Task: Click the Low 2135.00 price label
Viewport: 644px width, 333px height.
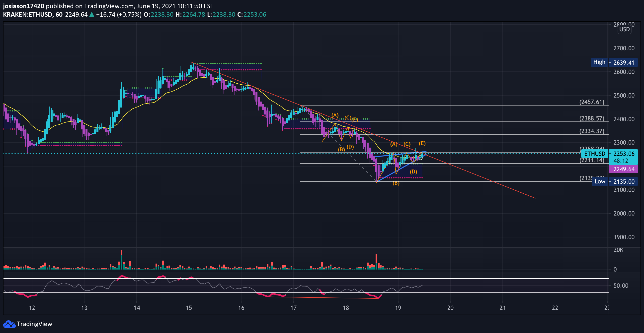Action: [x=615, y=181]
